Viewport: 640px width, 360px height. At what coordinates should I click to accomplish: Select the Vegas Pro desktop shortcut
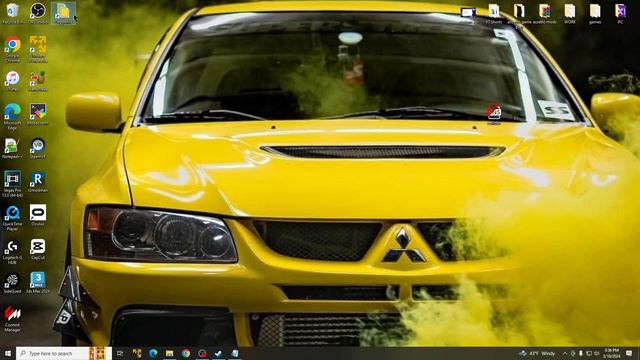tap(13, 184)
